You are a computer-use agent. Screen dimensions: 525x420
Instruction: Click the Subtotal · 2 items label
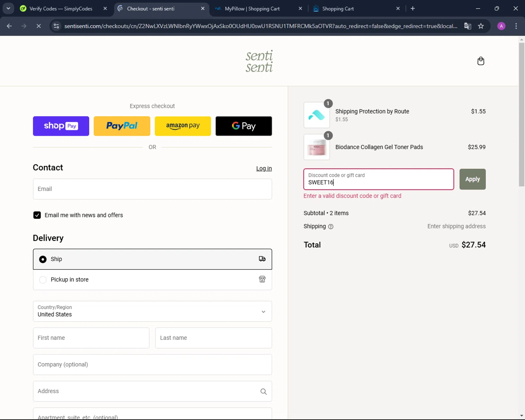pos(326,213)
